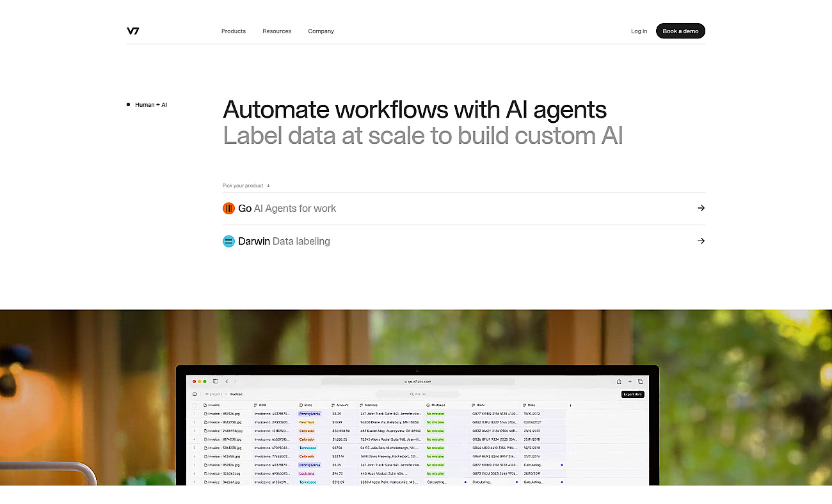Click the laptop product demo image
The image size is (832, 504).
tap(416, 398)
